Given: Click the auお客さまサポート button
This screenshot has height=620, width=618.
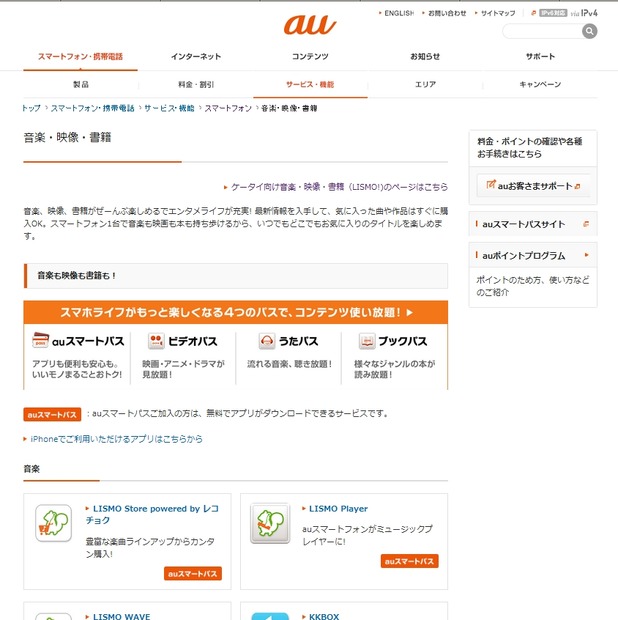Looking at the screenshot, I should click(x=533, y=185).
